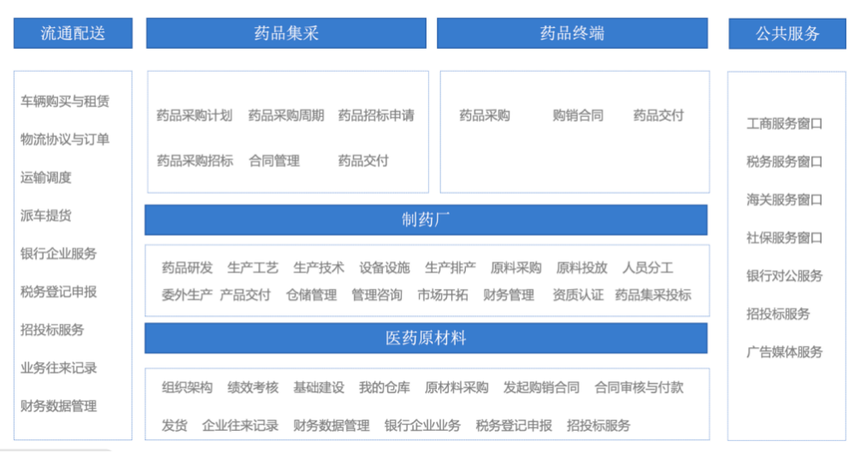Open 资质认证 item

tap(578, 295)
